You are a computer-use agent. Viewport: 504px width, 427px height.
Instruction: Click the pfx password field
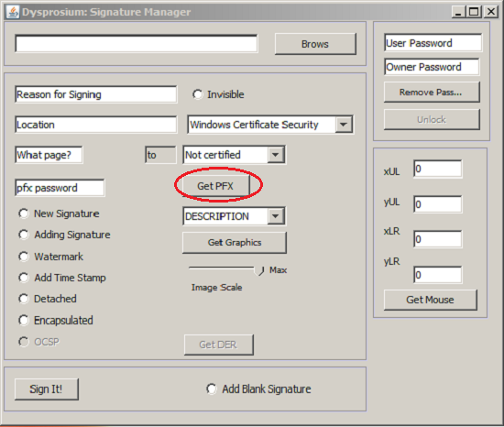pos(60,188)
